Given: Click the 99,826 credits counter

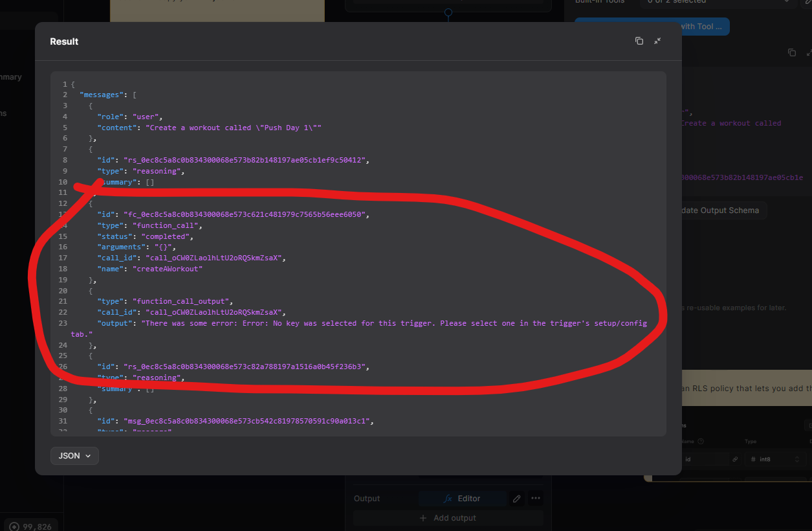Looking at the screenshot, I should pyautogui.click(x=31, y=526).
